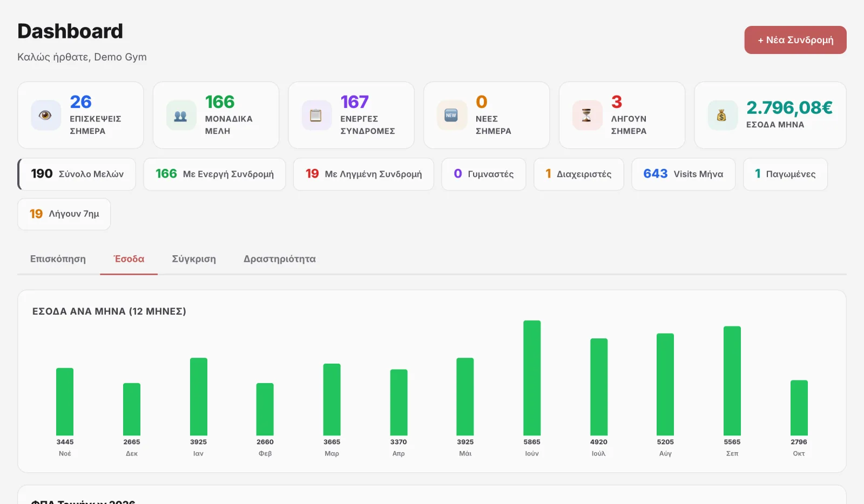The image size is (864, 504).
Task: Go to the Δραστηριότητα tab
Action: [x=280, y=259]
